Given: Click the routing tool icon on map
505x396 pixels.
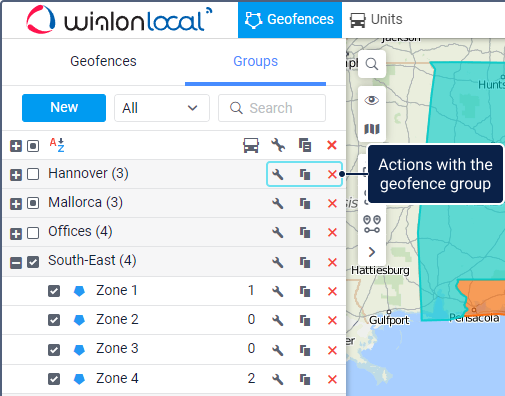Looking at the screenshot, I should point(372,224).
